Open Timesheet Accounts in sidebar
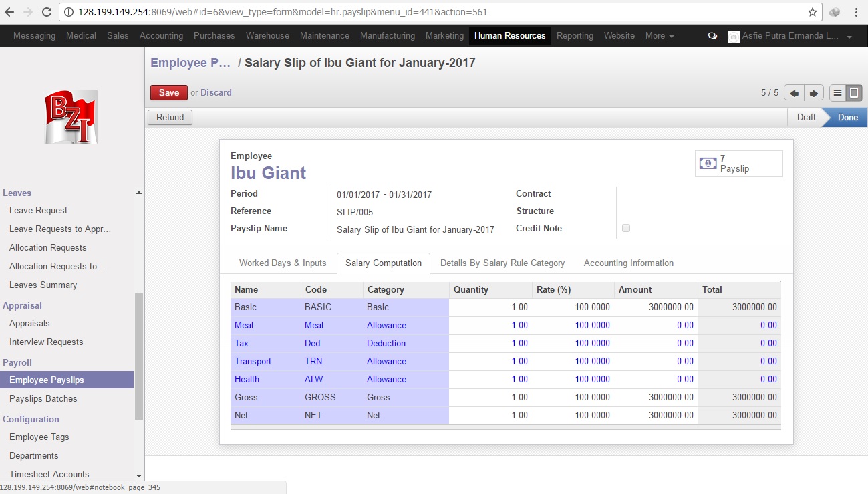Screen dimensions: 868x494 click(x=49, y=474)
